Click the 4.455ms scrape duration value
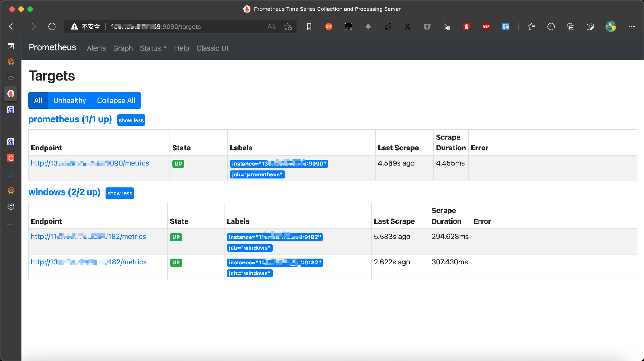The image size is (644, 361). [451, 163]
